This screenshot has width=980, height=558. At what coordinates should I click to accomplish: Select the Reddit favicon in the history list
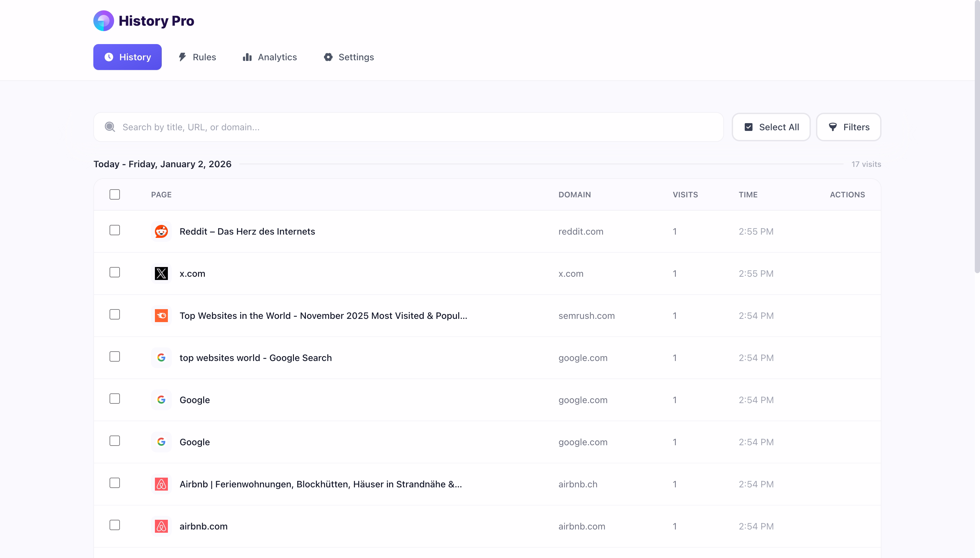pyautogui.click(x=161, y=231)
